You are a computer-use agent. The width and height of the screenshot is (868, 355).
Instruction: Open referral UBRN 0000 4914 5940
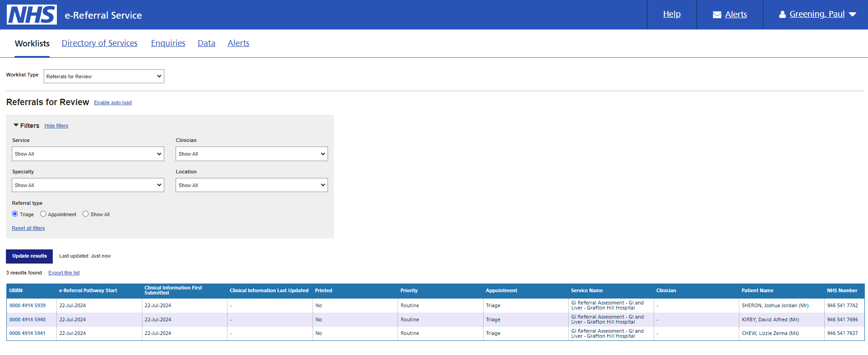[x=28, y=319]
